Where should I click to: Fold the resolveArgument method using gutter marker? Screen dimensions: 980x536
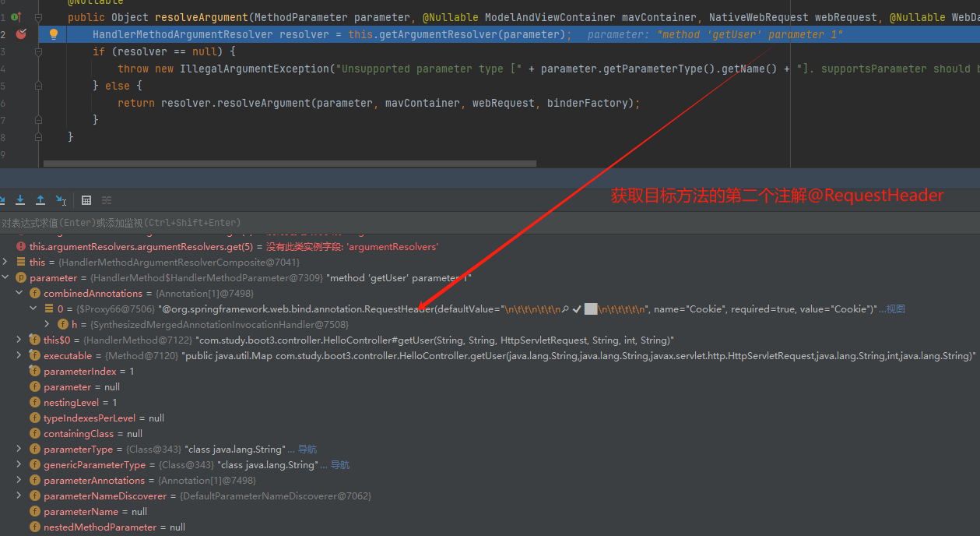pos(38,17)
